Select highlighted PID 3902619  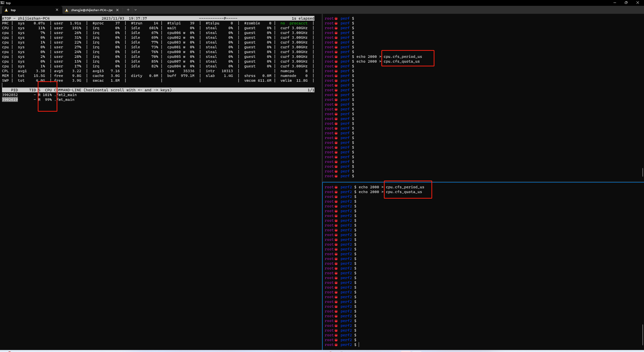tap(10, 100)
